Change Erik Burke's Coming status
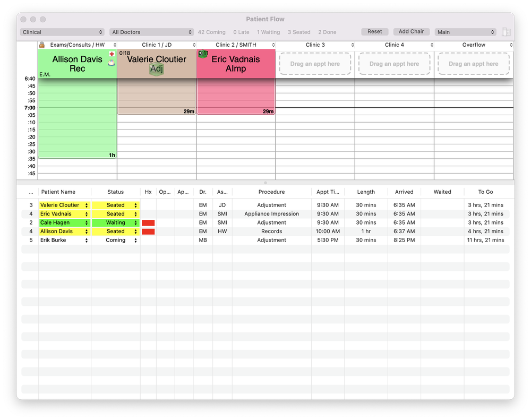The width and height of the screenshot is (531, 420). pyautogui.click(x=115, y=240)
